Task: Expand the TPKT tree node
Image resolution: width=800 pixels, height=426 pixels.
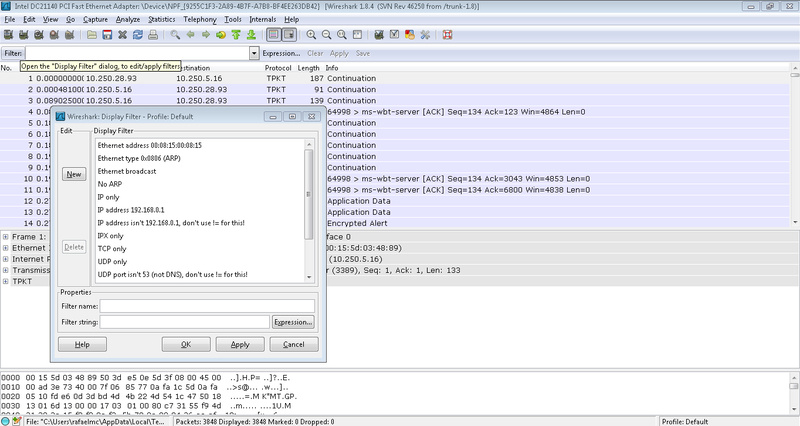Action: (6, 282)
